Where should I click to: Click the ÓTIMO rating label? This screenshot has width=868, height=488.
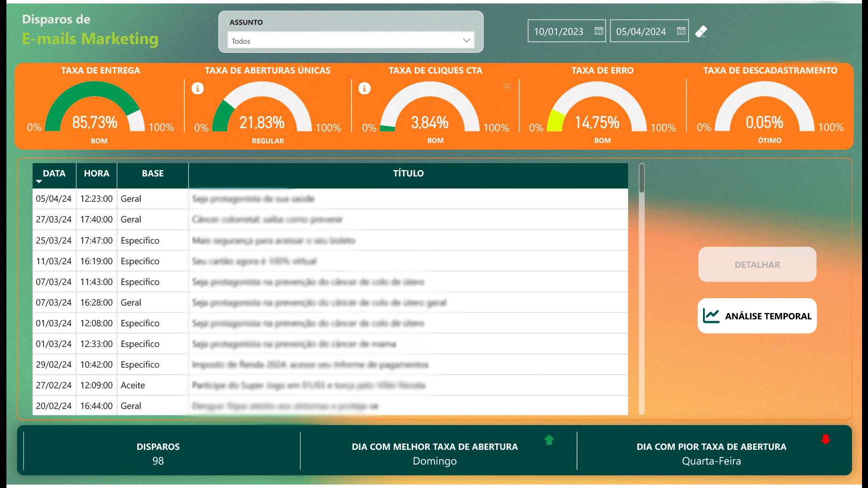[770, 141]
